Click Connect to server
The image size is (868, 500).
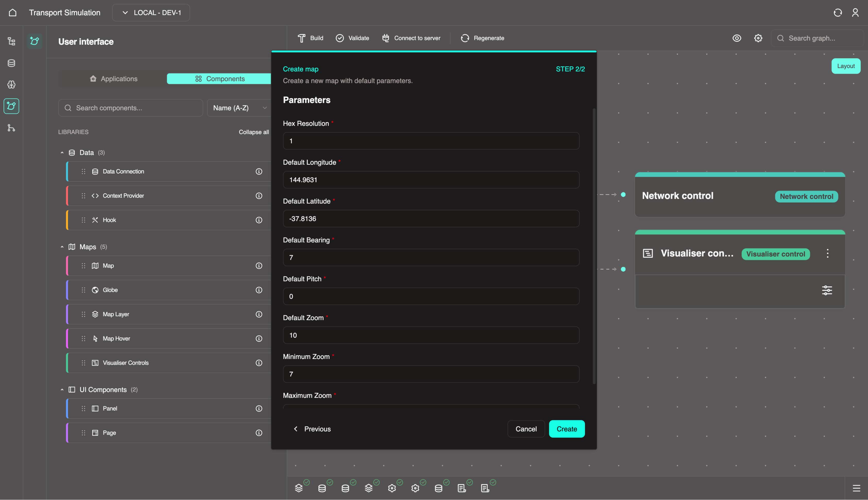411,38
